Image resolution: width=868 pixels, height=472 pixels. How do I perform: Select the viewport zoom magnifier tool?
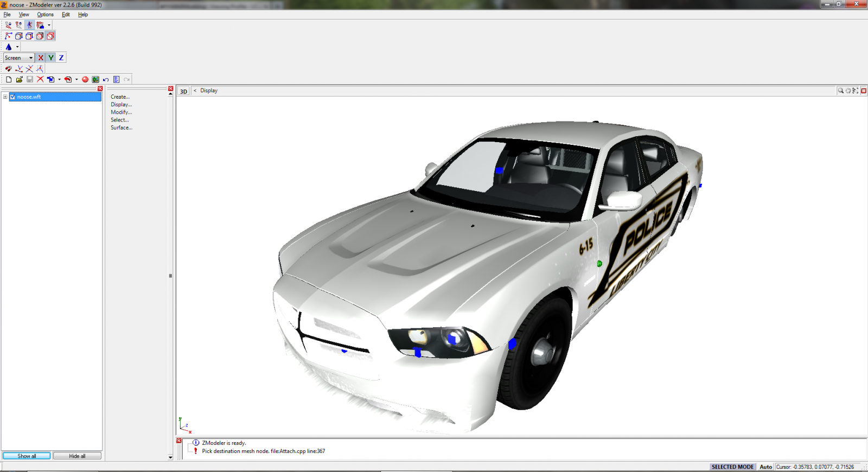(x=840, y=91)
